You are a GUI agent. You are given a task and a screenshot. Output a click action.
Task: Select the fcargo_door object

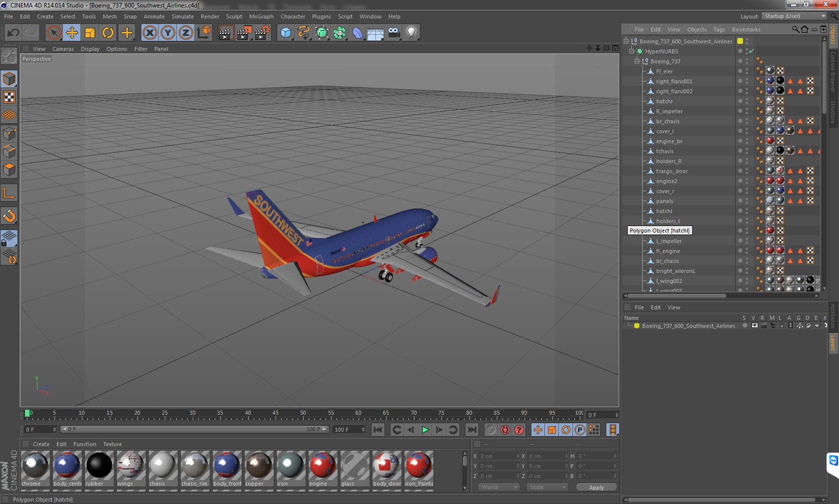pyautogui.click(x=672, y=171)
